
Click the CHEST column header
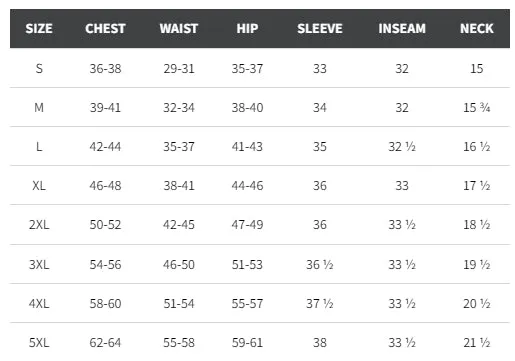tap(105, 29)
